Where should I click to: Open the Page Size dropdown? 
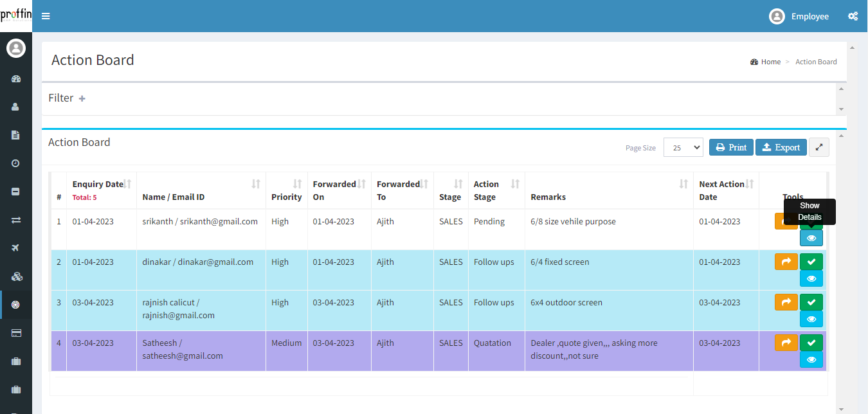point(683,147)
